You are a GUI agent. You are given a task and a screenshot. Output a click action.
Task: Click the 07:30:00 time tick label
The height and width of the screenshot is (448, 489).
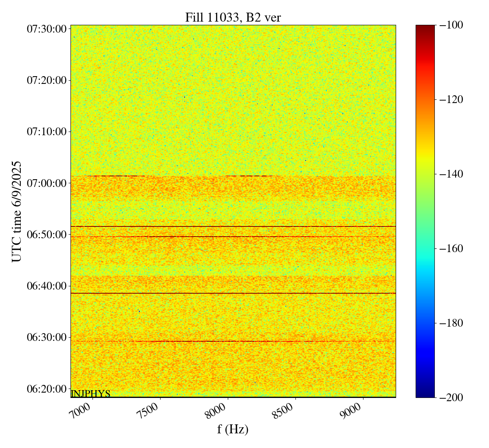coord(46,29)
